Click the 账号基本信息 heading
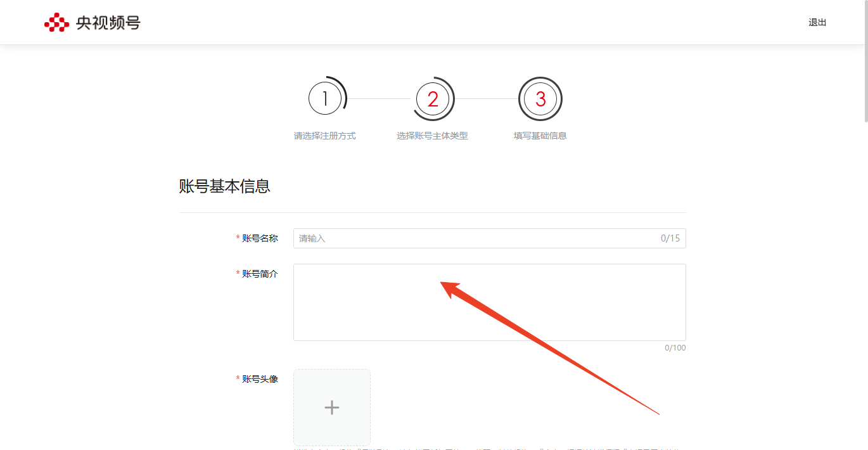This screenshot has height=450, width=868. 225,186
